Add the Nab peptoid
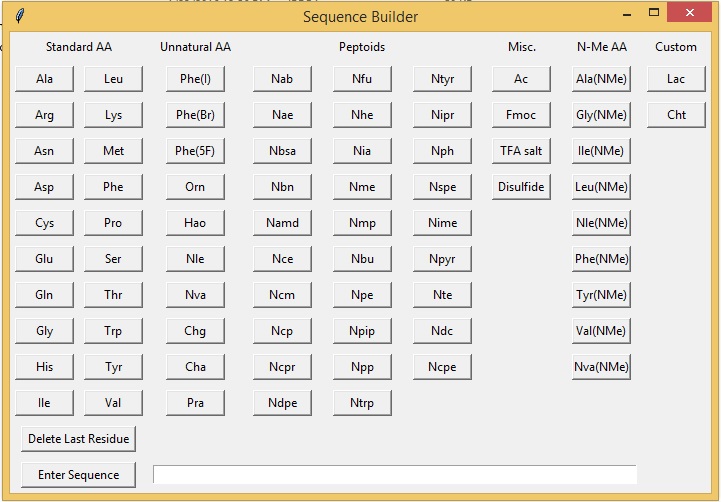The width and height of the screenshot is (721, 502). click(282, 79)
